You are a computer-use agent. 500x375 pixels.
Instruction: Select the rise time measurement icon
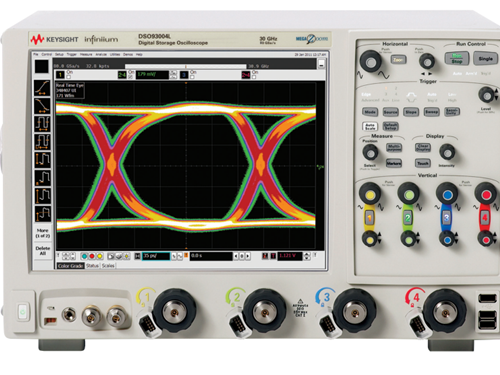click(x=42, y=88)
